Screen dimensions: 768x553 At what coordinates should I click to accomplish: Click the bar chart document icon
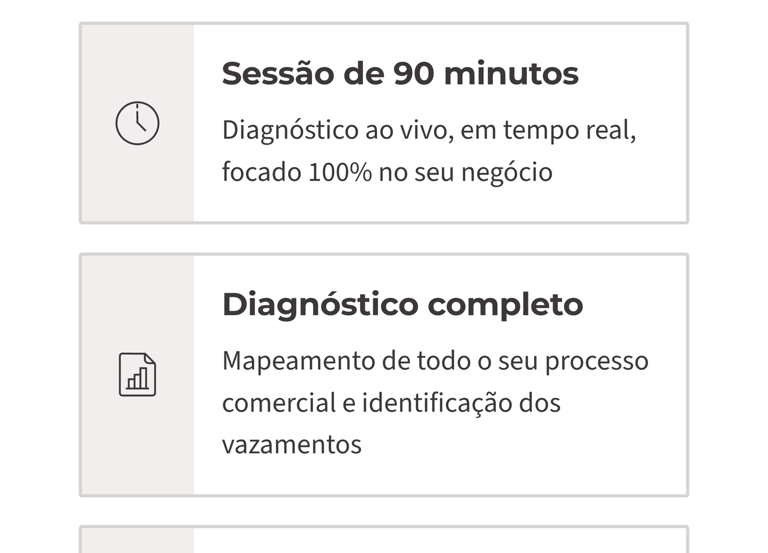pos(137,375)
